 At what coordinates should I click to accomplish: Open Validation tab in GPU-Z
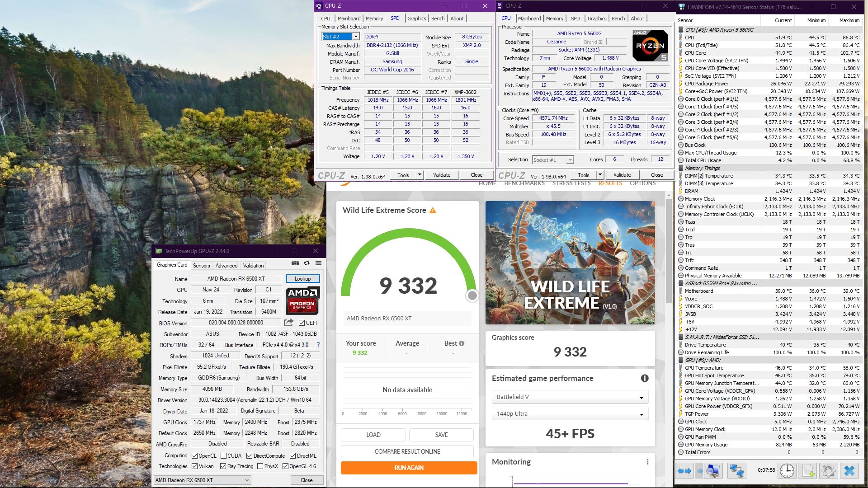point(253,266)
